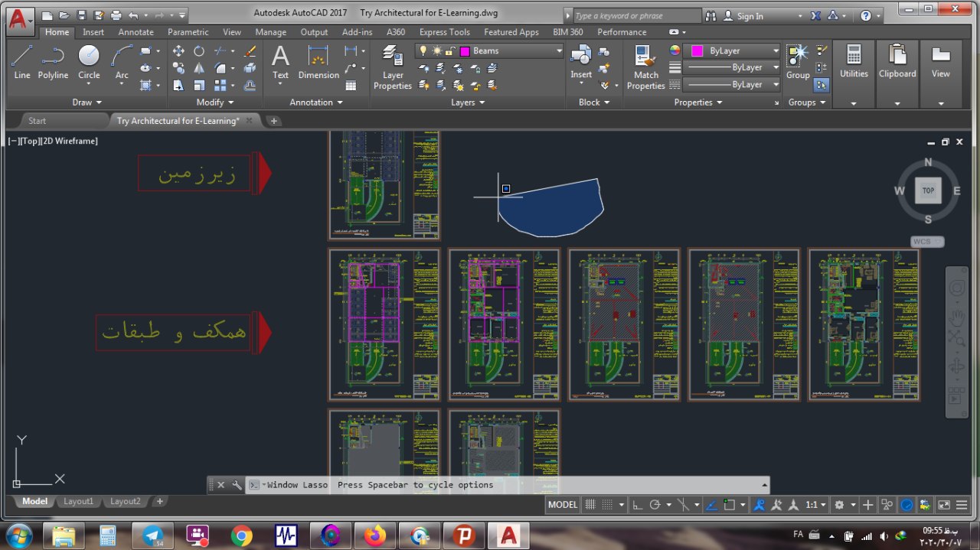Open the lineweight ByLayer dropdown
980x550 pixels.
pos(733,67)
